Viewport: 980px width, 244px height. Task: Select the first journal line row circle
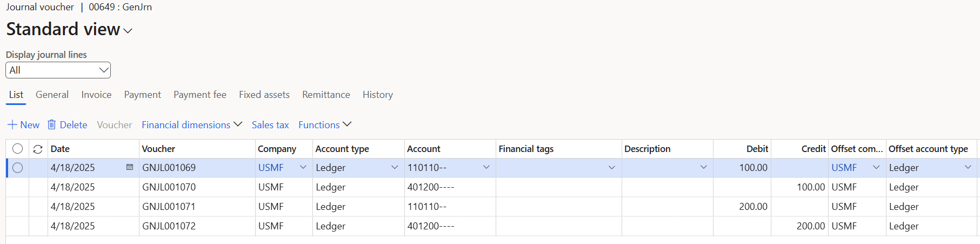click(x=17, y=168)
